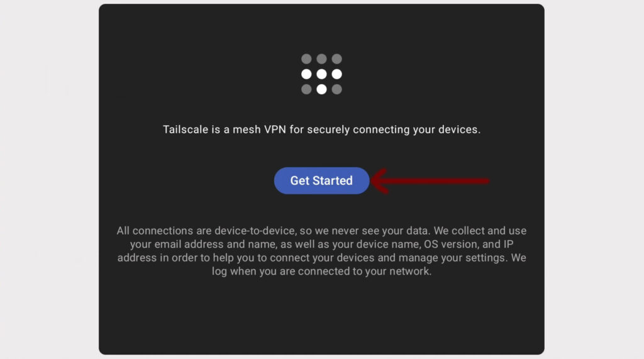Click the word Tailscale in the tagline
Viewport: 644px width, 359px height.
[186, 130]
